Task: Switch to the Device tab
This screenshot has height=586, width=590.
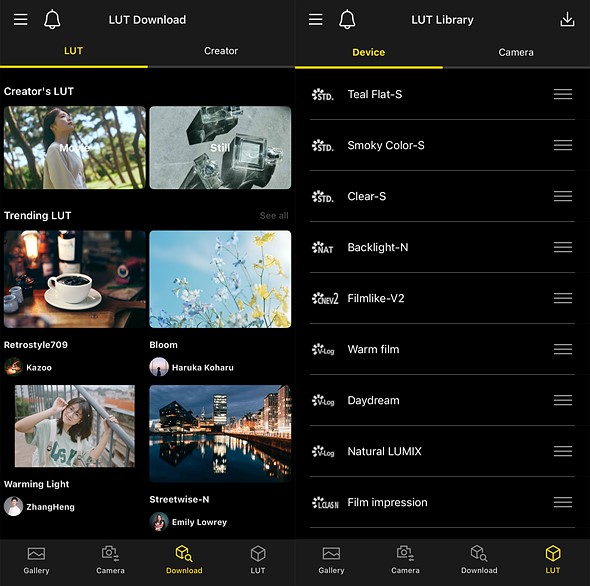Action: point(368,52)
